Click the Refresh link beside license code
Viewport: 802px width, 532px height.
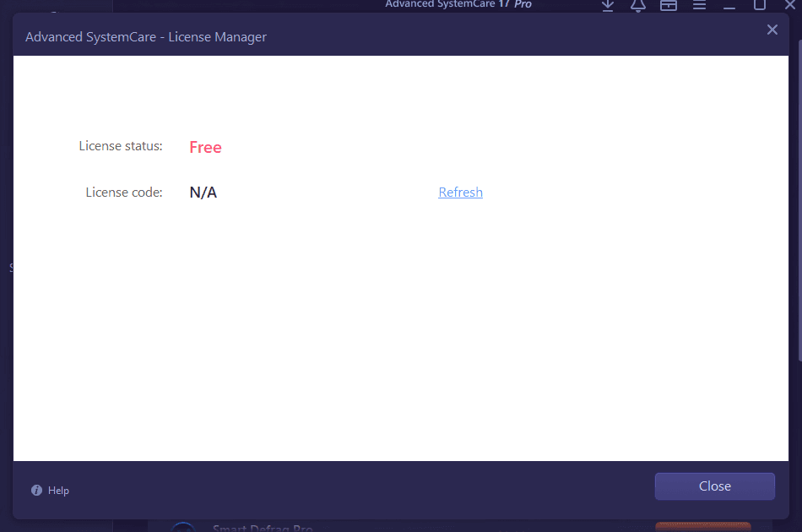460,193
